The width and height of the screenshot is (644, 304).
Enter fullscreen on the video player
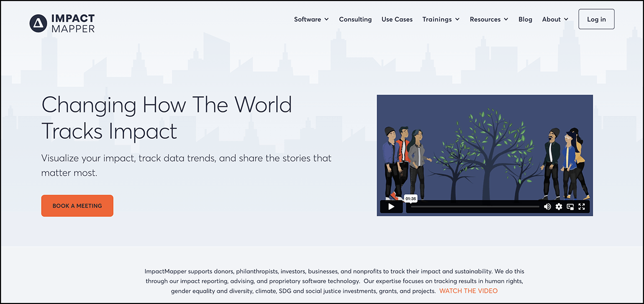[x=582, y=207]
